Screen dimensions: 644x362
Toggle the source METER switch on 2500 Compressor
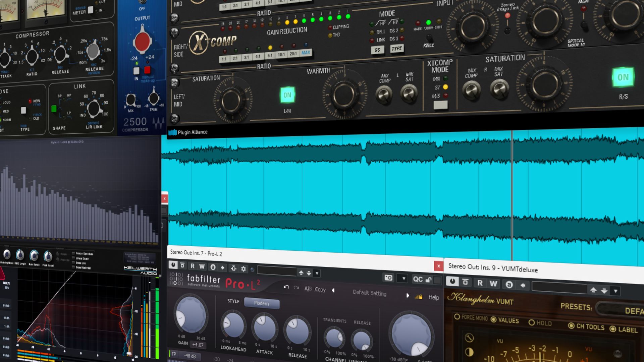pyautogui.click(x=90, y=10)
